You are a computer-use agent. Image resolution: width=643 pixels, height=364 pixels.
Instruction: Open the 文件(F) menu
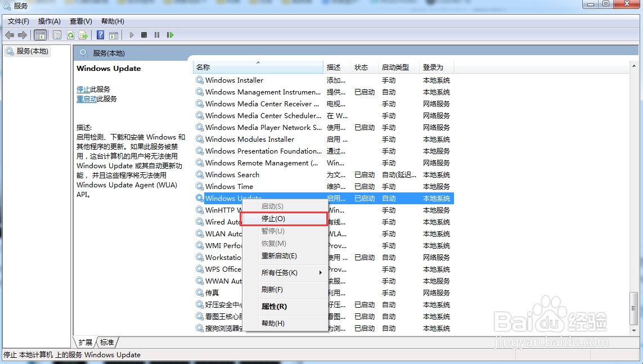[19, 21]
